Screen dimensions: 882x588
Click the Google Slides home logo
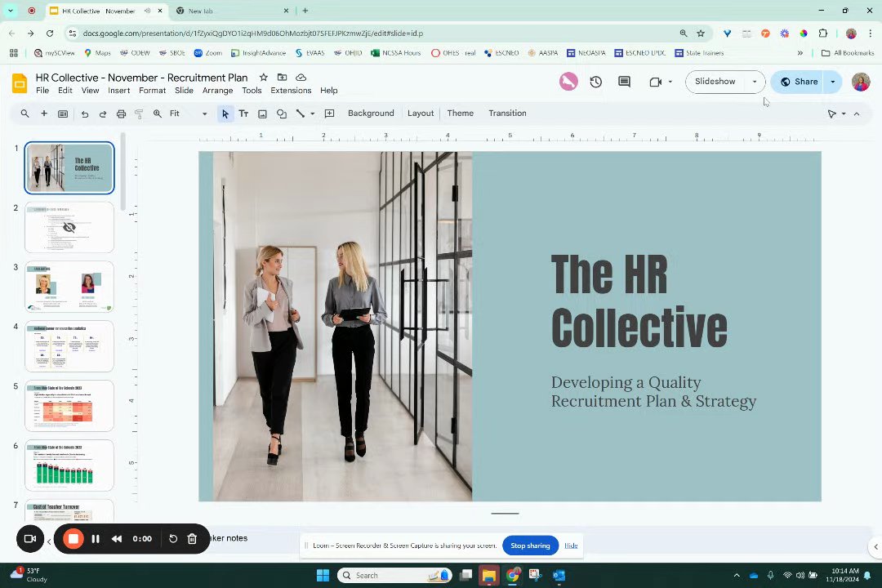point(20,83)
